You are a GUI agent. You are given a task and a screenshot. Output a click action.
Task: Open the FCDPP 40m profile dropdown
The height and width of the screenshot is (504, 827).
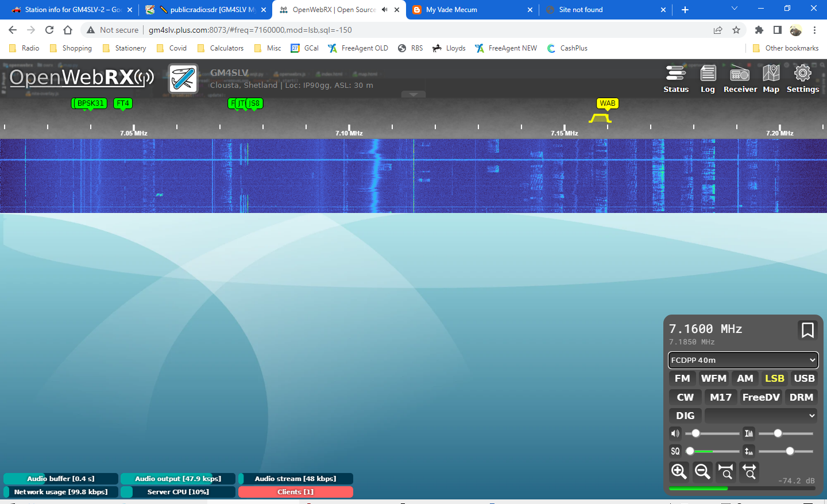(x=743, y=360)
